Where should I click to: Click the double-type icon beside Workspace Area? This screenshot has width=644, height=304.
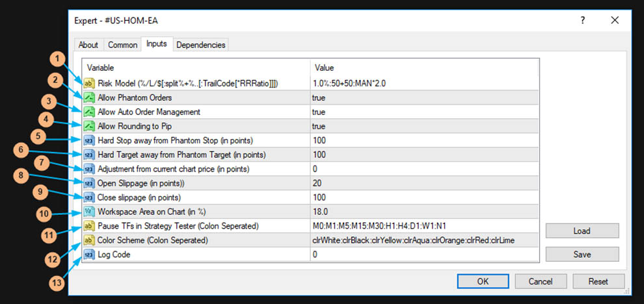88,212
